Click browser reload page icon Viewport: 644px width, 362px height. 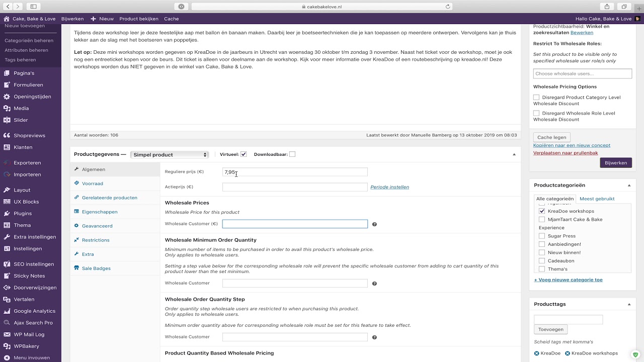point(448,7)
